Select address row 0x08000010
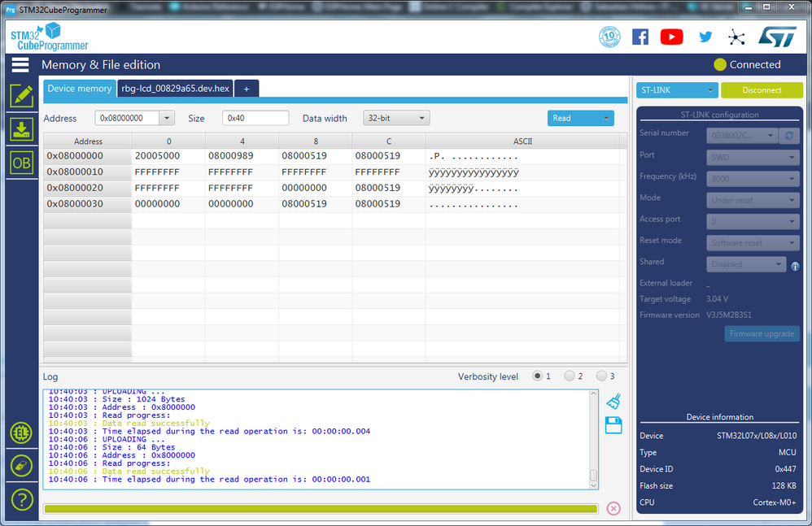This screenshot has height=526, width=812. (x=88, y=172)
